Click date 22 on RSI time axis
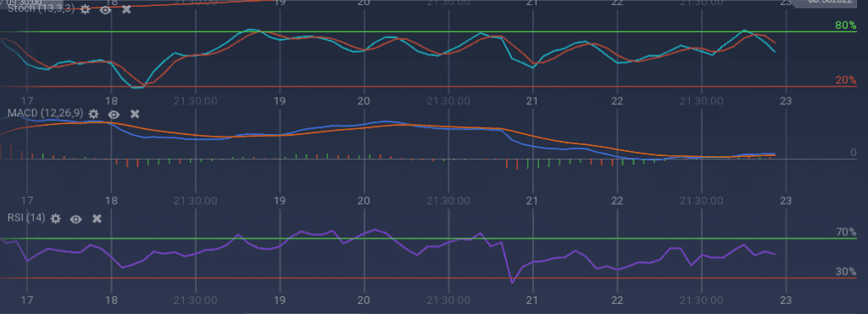Viewport: 868px width, 314px height. [617, 300]
